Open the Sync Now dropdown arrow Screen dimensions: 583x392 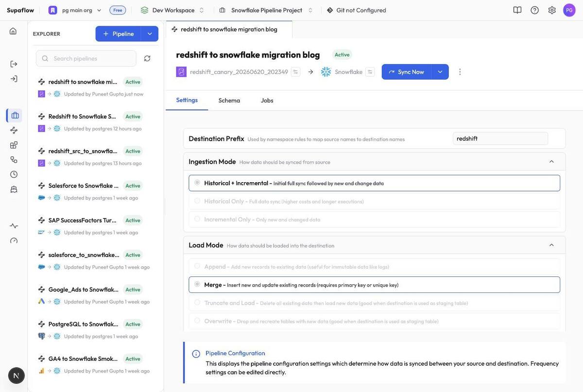click(x=440, y=72)
